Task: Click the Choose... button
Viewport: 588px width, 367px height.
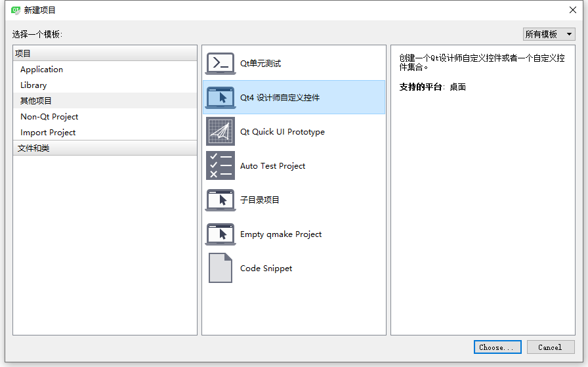Action: [497, 347]
